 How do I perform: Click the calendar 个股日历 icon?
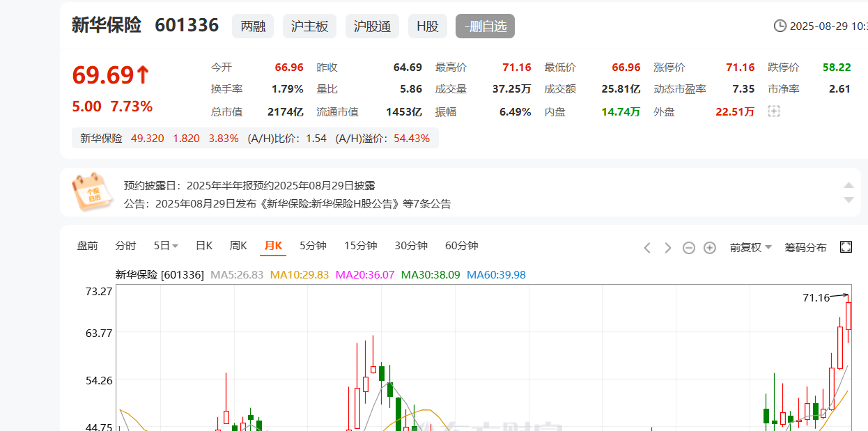(x=92, y=192)
